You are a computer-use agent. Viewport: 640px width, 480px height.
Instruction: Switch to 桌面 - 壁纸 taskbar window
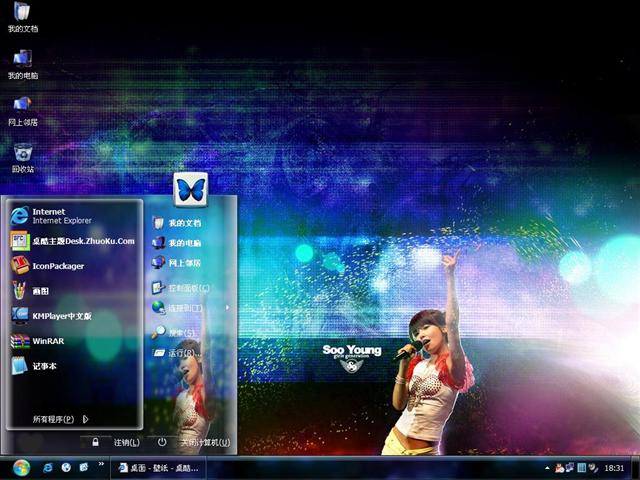click(159, 468)
